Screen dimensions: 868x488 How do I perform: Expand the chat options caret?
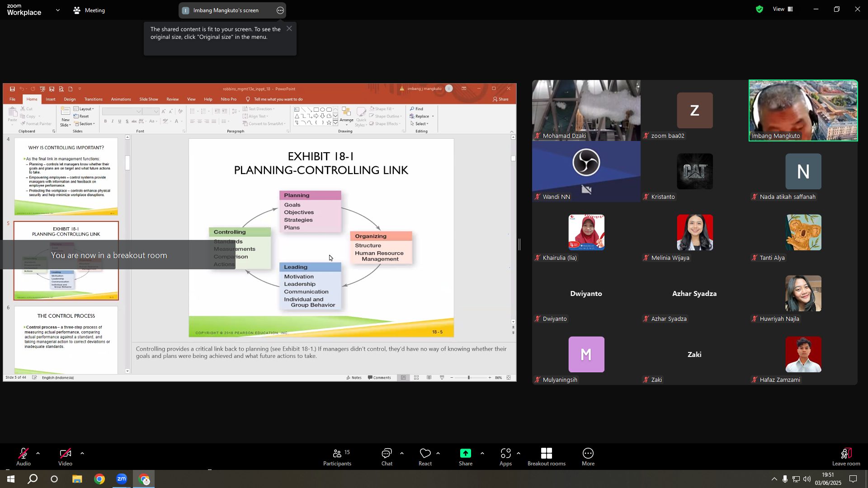coord(402,453)
